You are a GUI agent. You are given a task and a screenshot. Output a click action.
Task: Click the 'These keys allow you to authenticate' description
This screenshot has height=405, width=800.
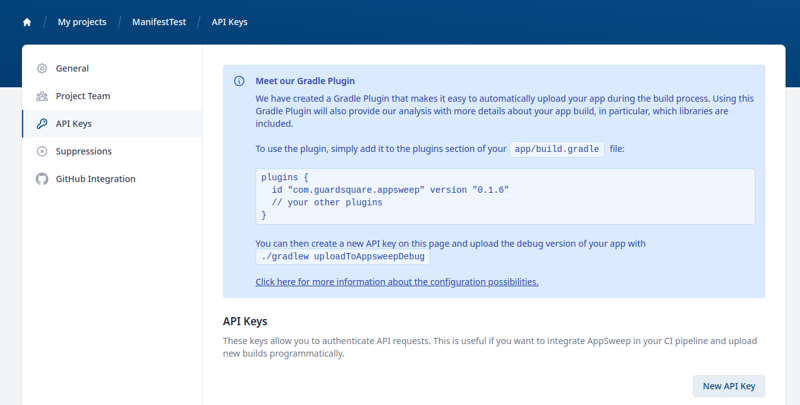[x=490, y=347]
